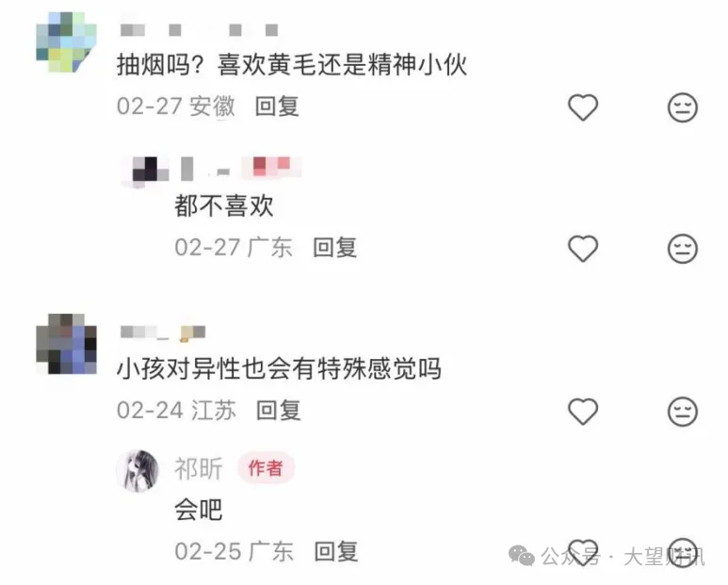
Task: Open the Jiangsu commenter's pixelated avatar
Action: (x=66, y=344)
